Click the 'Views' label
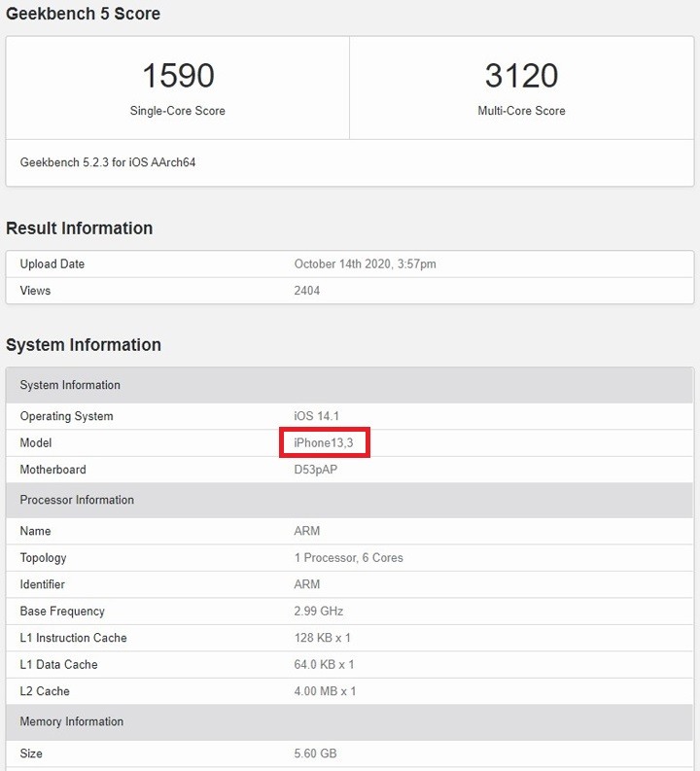This screenshot has width=700, height=771. point(35,291)
